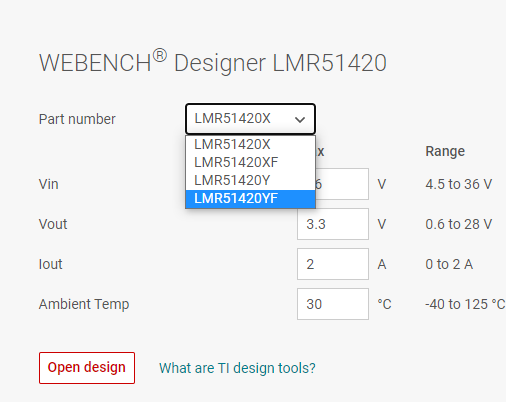506x402 pixels.
Task: Select the Ambient Temp field showing 30
Action: [x=333, y=304]
